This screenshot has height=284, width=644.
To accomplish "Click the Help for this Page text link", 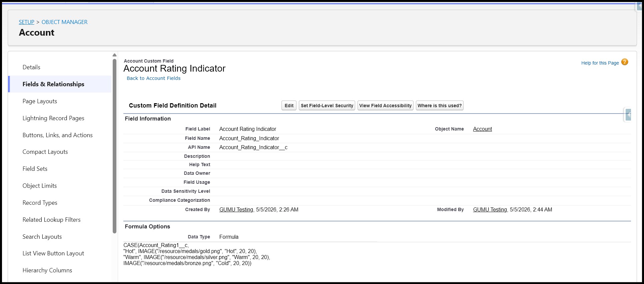I will [600, 63].
